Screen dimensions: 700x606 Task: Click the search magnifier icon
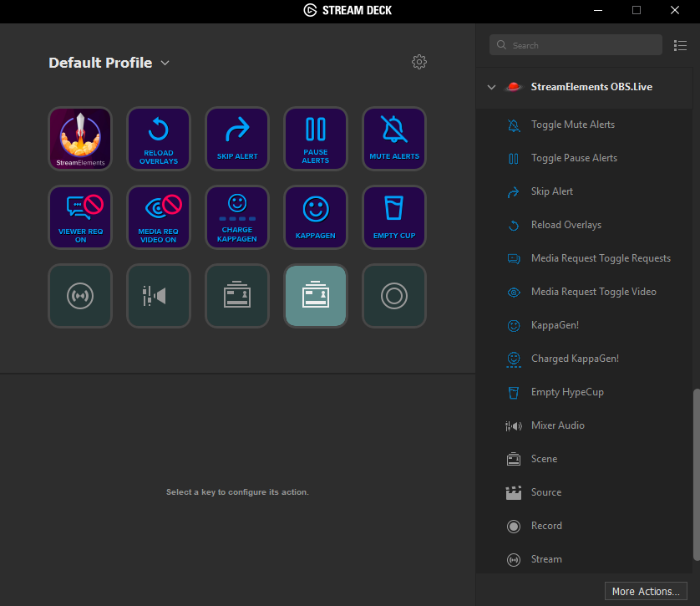pyautogui.click(x=501, y=45)
